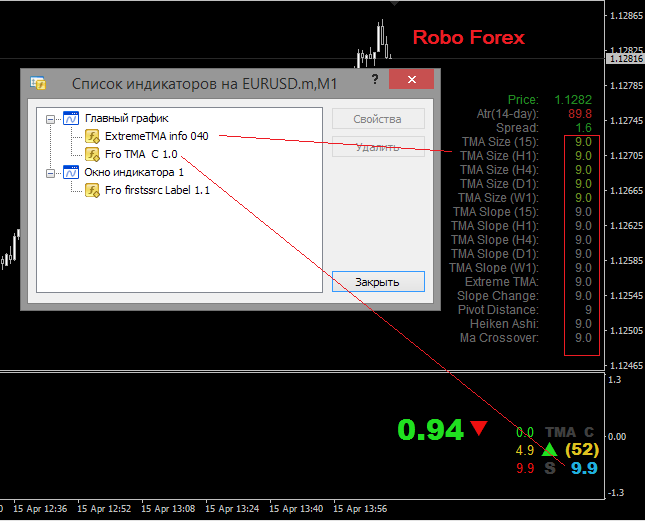Select the Главный график row label

click(127, 118)
